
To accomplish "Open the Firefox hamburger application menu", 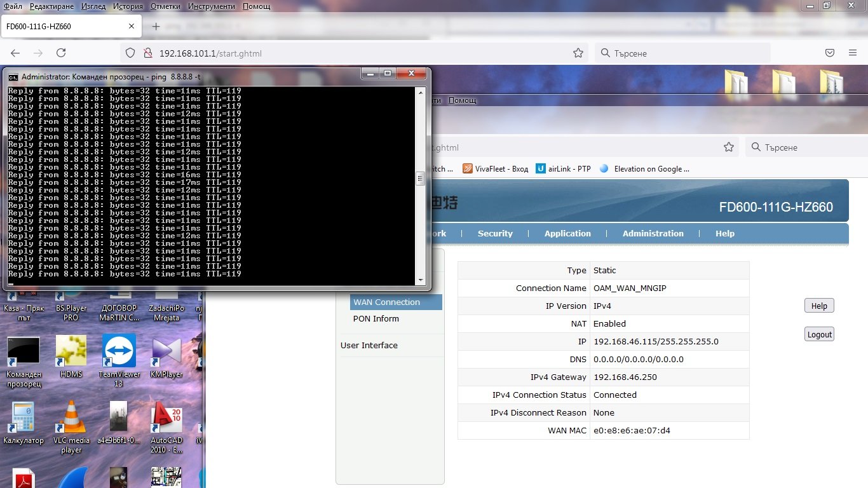I will tap(853, 53).
